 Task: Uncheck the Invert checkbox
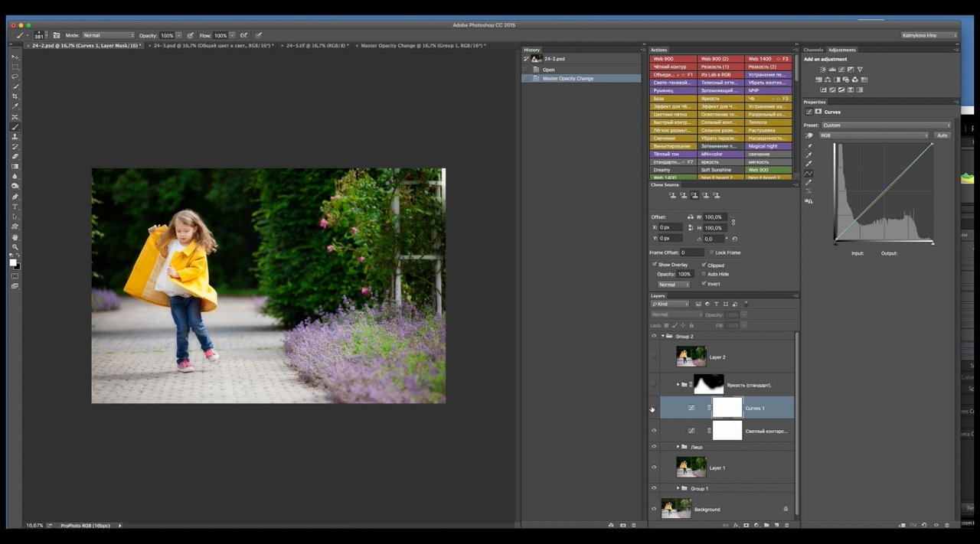(x=704, y=284)
